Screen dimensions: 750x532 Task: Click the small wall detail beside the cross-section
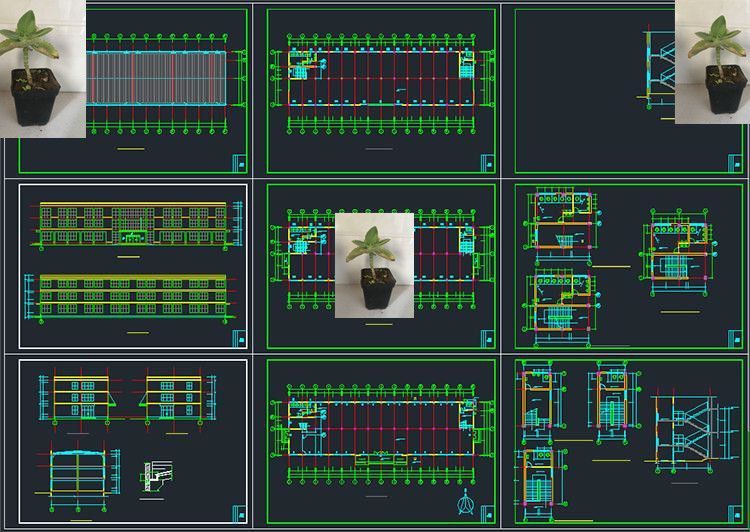pos(154,474)
